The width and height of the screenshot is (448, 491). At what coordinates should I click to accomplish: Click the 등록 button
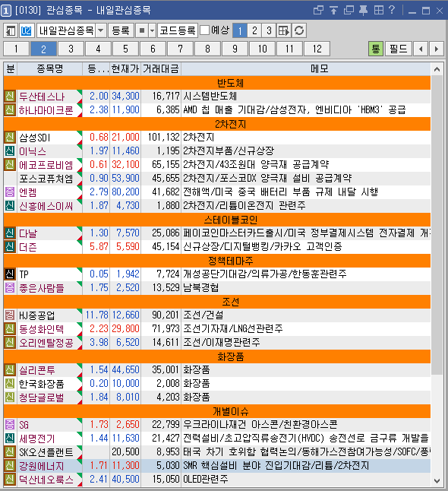(x=121, y=30)
